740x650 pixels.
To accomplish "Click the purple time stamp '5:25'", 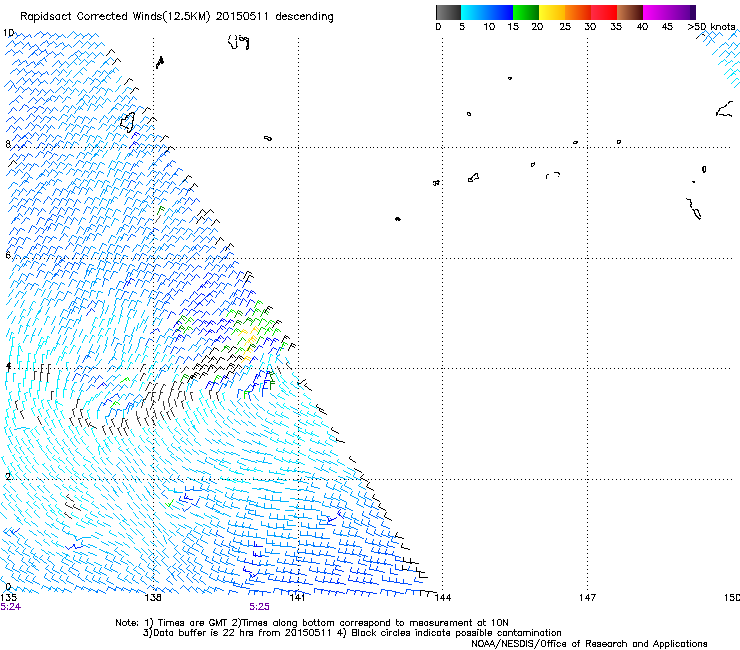I will point(260,607).
